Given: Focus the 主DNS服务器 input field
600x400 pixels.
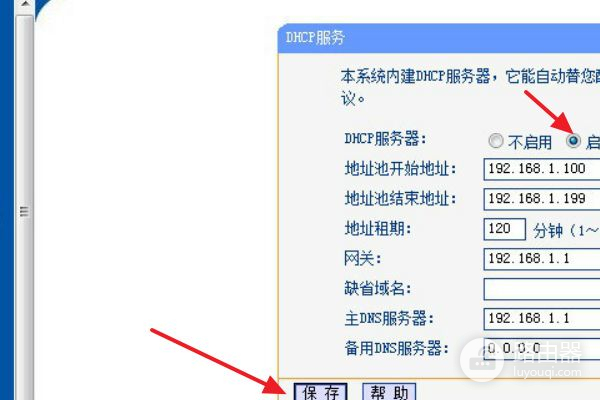Looking at the screenshot, I should click(542, 319).
